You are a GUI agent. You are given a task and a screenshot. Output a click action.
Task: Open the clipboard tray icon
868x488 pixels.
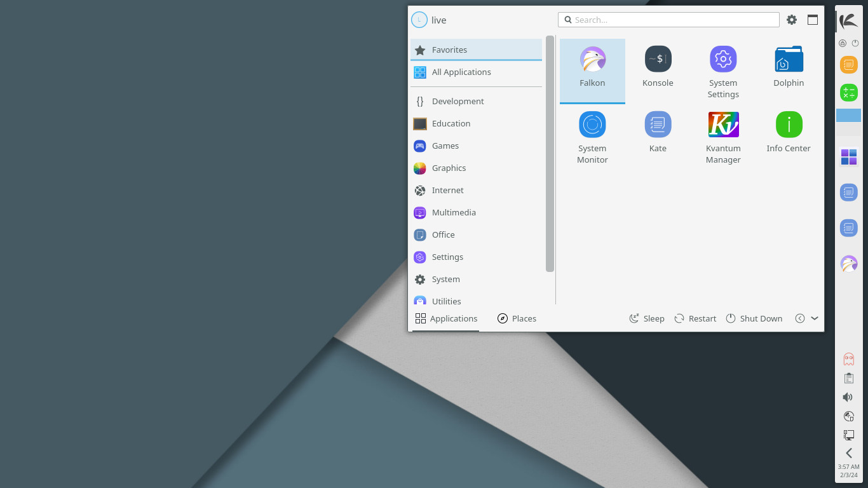pos(849,378)
